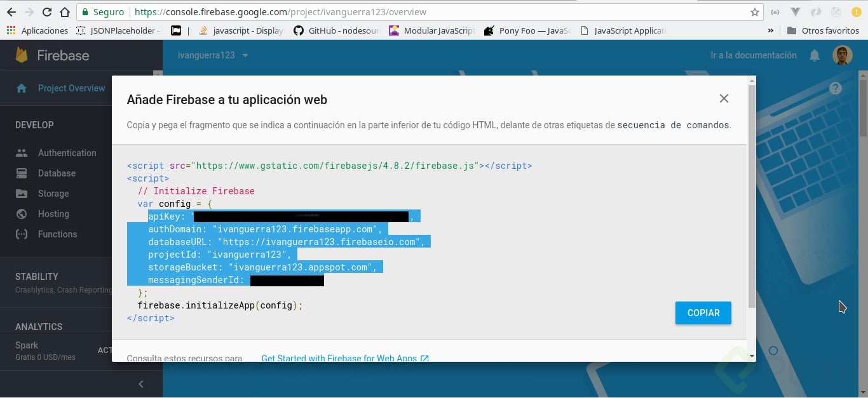Open the javascript - Display bookmark

(x=241, y=30)
